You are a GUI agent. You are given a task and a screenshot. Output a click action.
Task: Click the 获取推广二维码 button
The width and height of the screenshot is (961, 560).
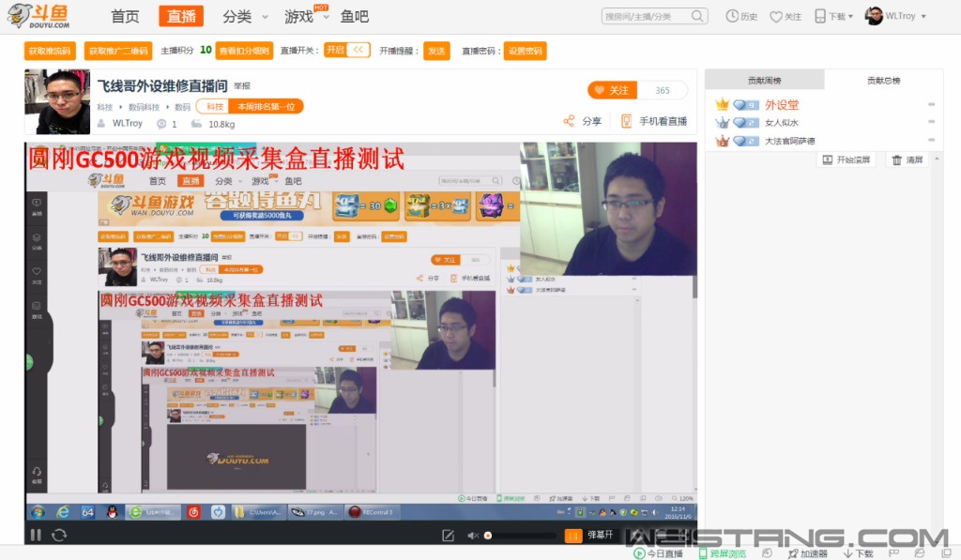click(x=118, y=51)
